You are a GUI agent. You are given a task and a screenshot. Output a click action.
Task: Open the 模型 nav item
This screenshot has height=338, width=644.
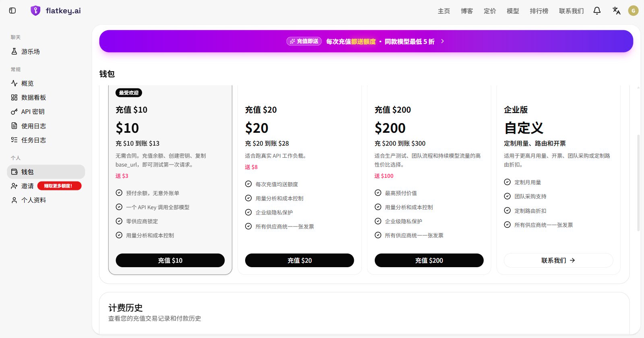(513, 11)
